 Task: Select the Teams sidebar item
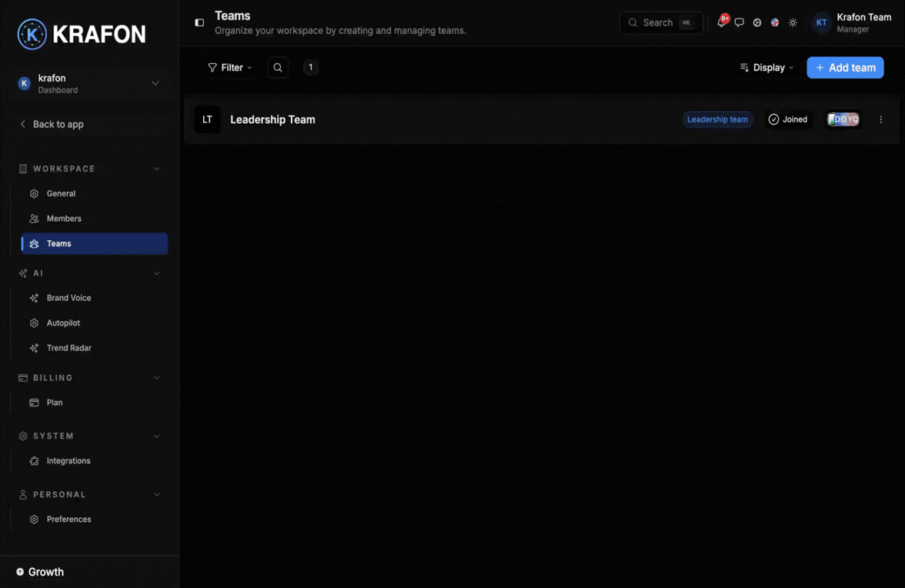[95, 243]
